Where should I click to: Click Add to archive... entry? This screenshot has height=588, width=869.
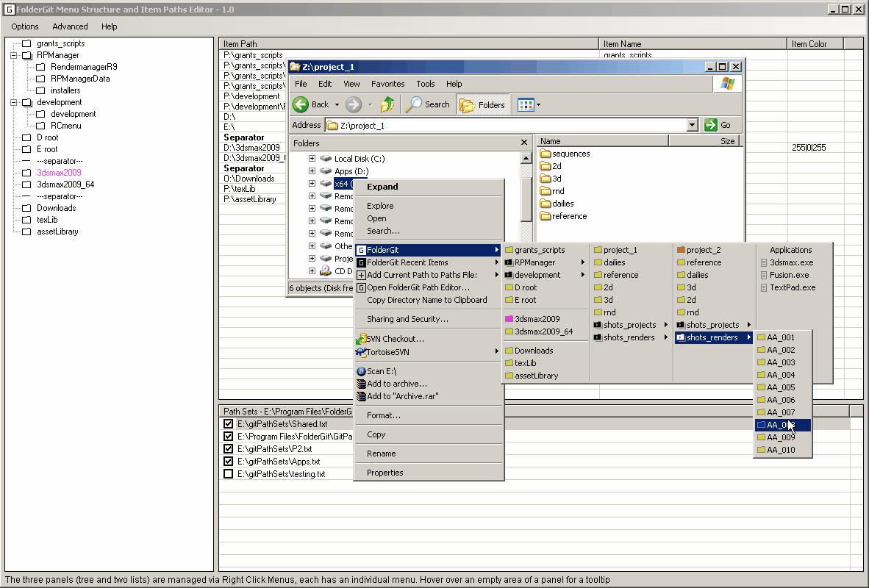point(429,384)
